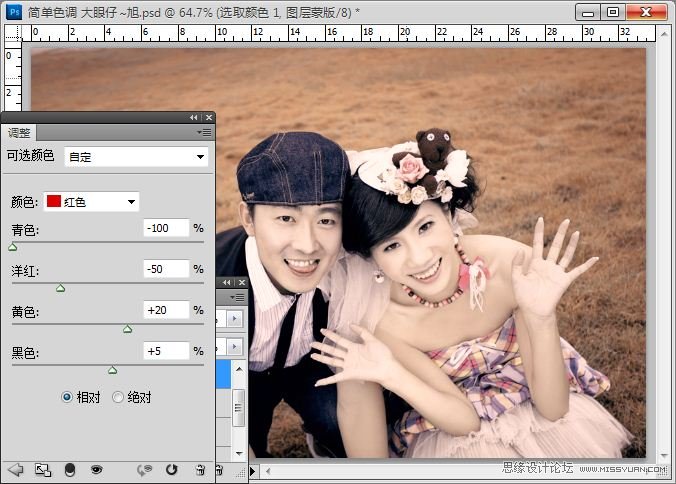Delete this adjustment layer trash icon
Image resolution: width=676 pixels, height=484 pixels.
pos(200,470)
